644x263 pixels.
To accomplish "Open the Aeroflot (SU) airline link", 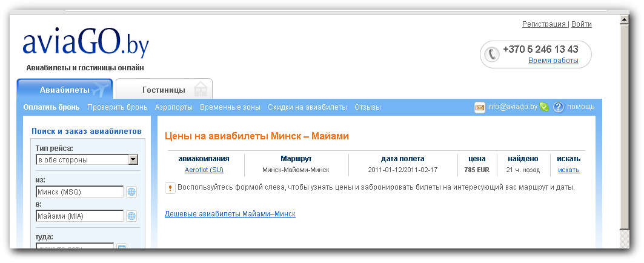I will coord(204,170).
